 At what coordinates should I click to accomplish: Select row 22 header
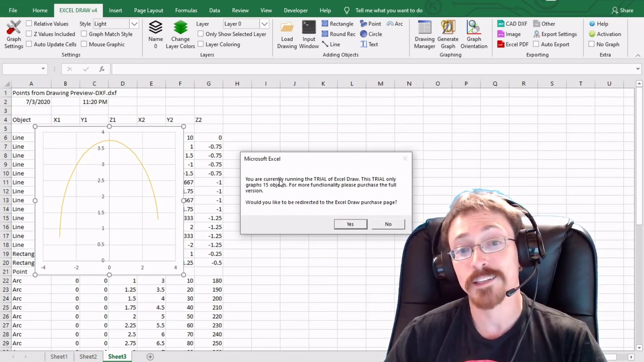(6, 281)
